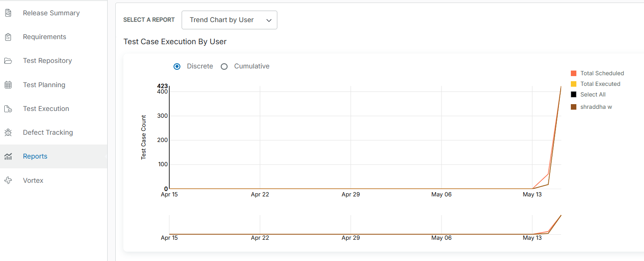This screenshot has width=644, height=261.
Task: Go to Defect Tracking section
Action: 48,133
